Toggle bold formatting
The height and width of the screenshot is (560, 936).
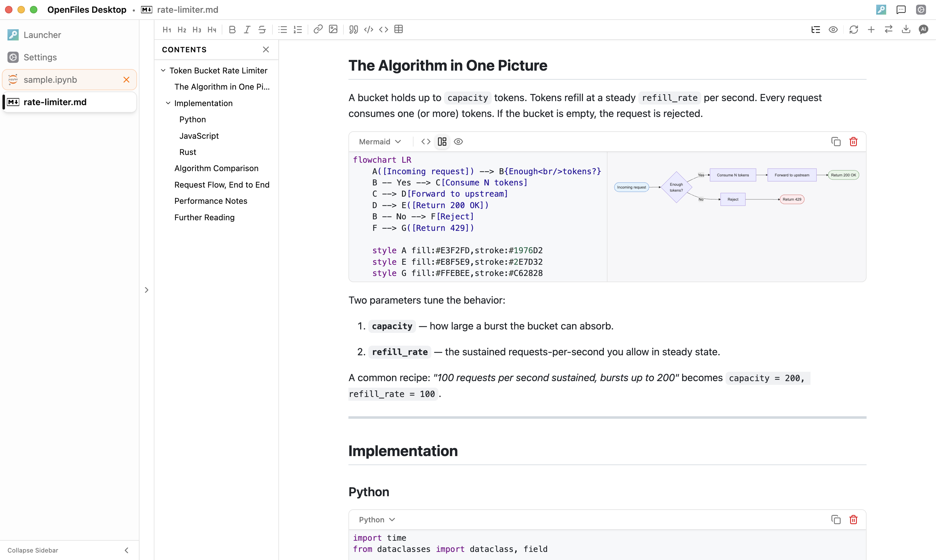tap(232, 30)
